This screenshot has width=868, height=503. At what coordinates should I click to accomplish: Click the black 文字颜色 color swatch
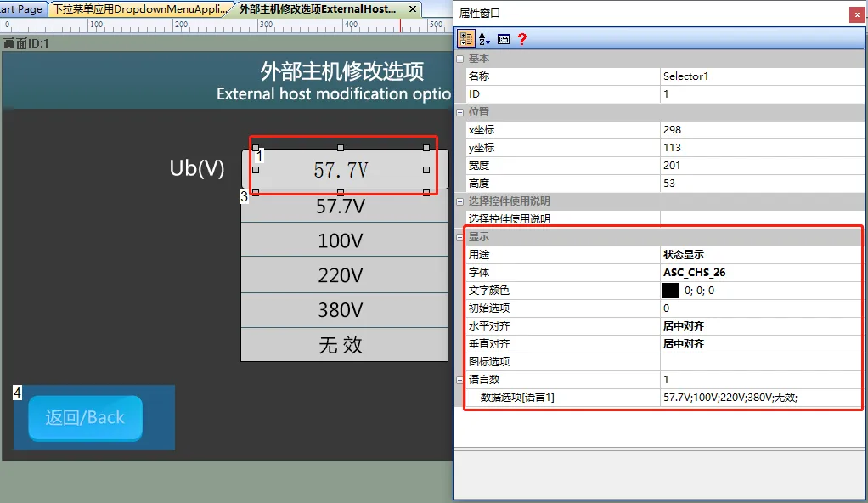[x=670, y=290]
